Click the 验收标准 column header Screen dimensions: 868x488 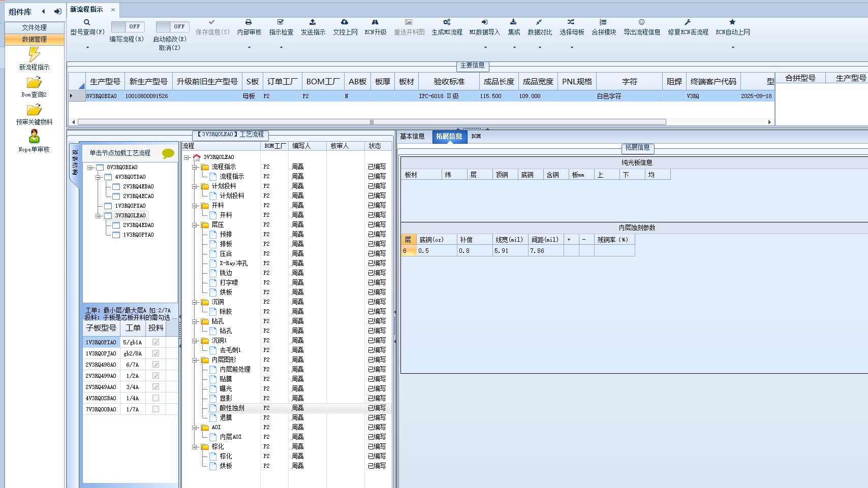pyautogui.click(x=449, y=82)
